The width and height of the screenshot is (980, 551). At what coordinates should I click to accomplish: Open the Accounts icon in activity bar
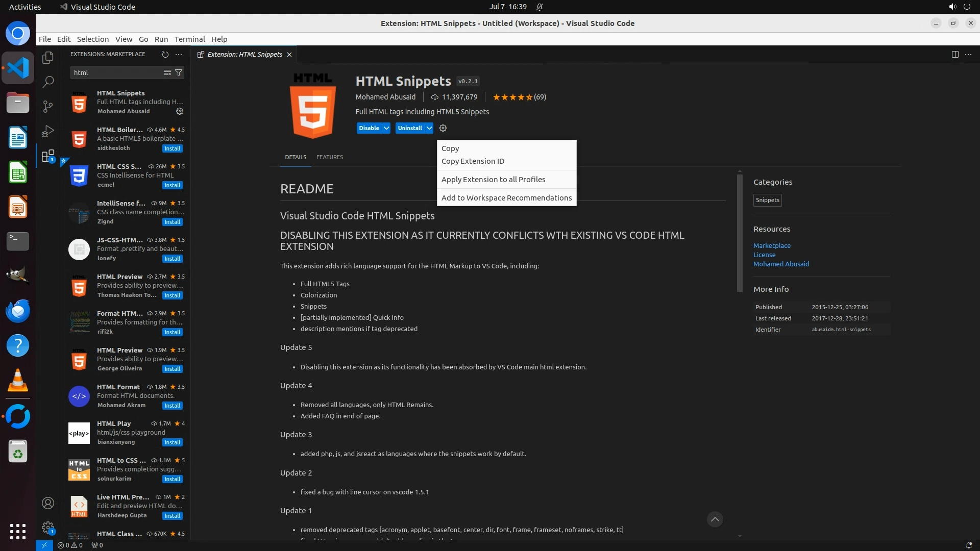point(48,503)
